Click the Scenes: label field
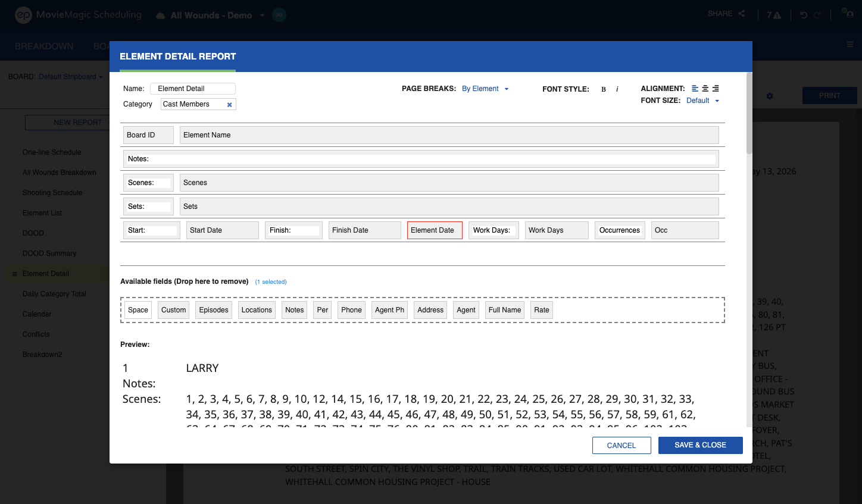 pos(148,183)
